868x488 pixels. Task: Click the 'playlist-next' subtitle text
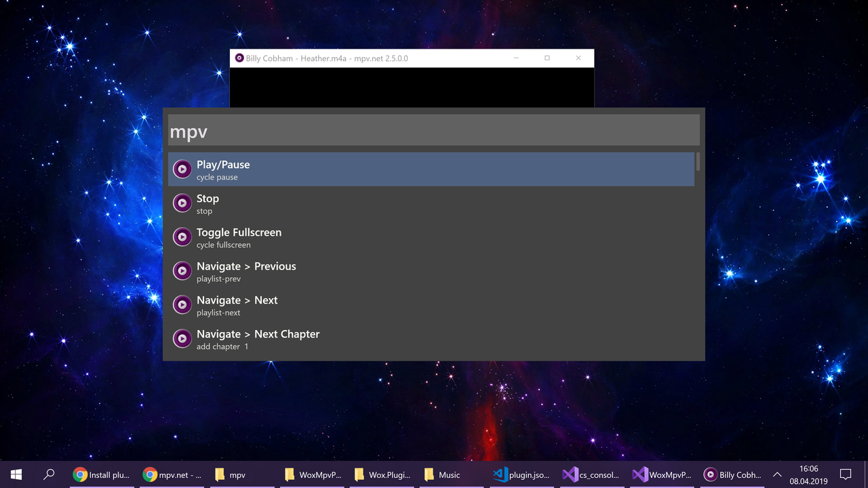tap(218, 313)
